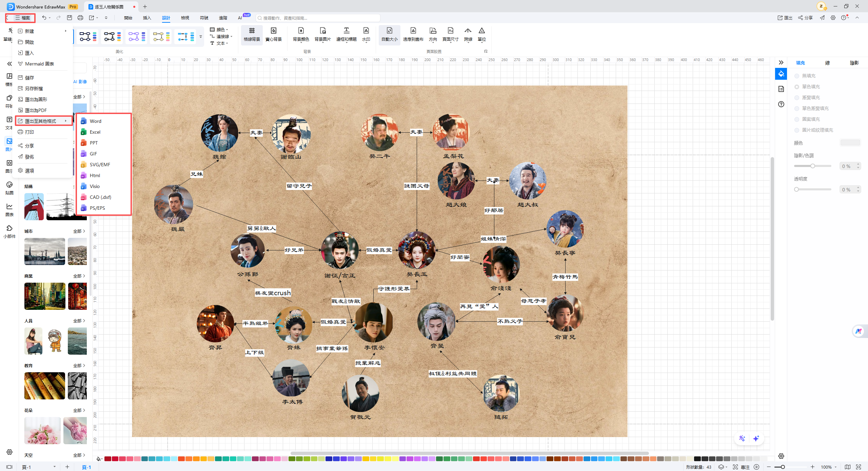Select the Export as PDF (匯出為PDF) entry
868x471 pixels.
36,110
